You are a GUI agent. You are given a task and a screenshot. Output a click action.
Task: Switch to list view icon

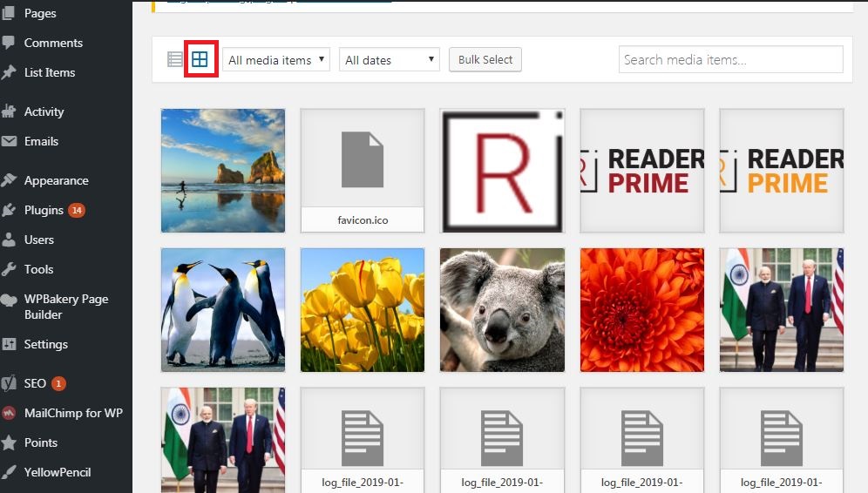click(x=175, y=59)
